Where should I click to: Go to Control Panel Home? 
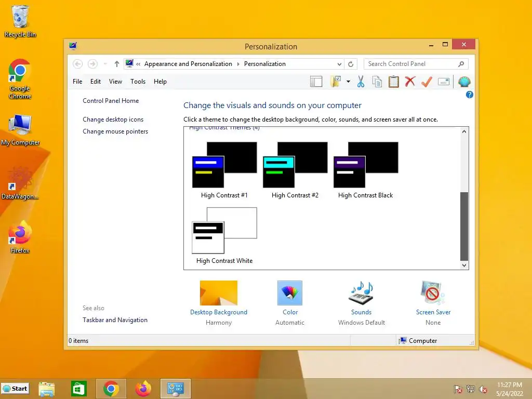tap(111, 101)
